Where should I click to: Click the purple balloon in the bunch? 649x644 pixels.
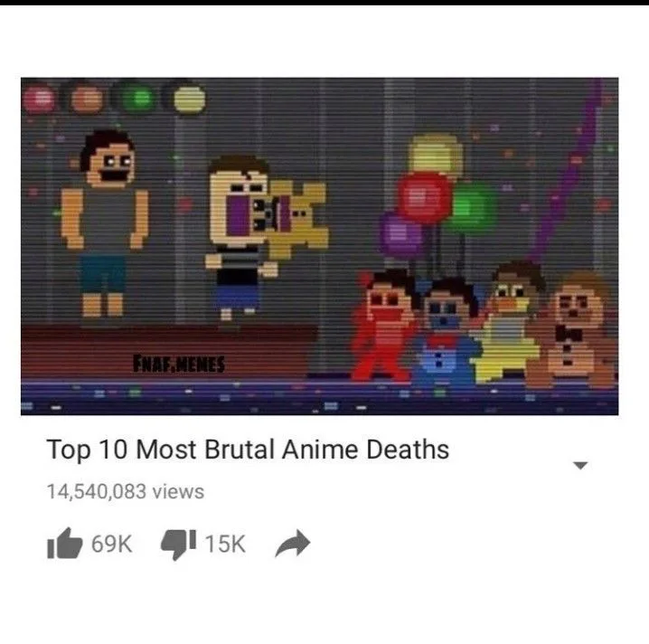click(x=400, y=233)
